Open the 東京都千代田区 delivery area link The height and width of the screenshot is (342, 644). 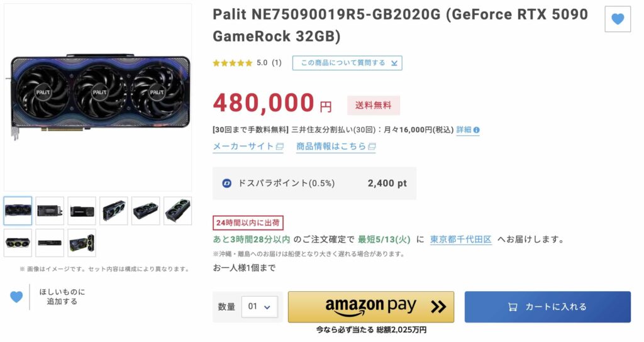[461, 240]
